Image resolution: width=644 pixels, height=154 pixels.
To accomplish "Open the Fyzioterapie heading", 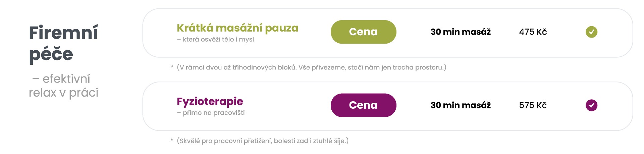I will point(210,101).
